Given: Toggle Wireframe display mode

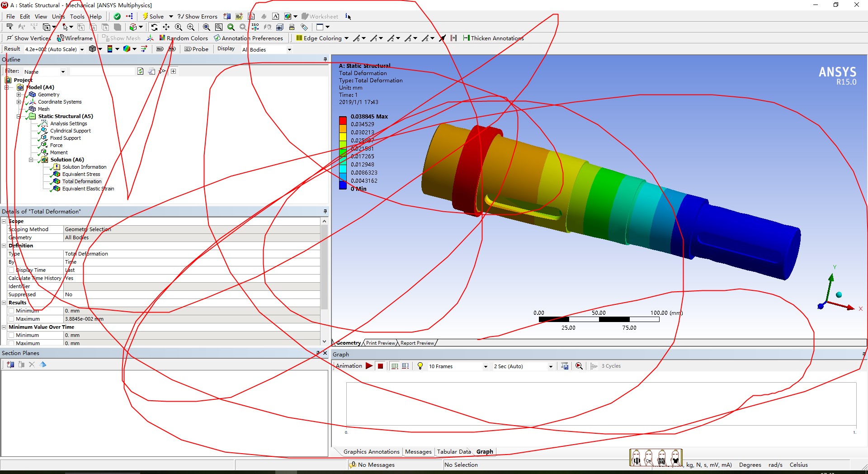Looking at the screenshot, I should click(x=75, y=38).
